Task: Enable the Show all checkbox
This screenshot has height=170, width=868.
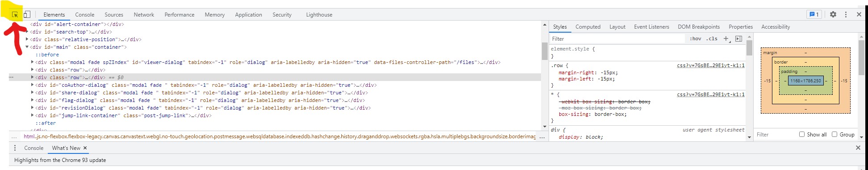Action: coord(802,134)
